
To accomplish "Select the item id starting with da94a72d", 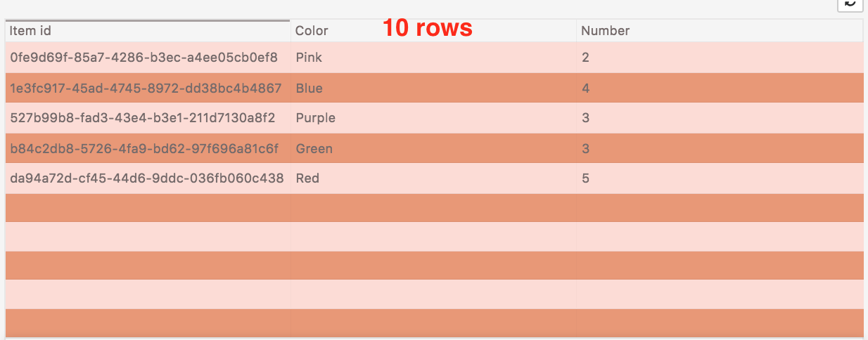I will coord(146,178).
